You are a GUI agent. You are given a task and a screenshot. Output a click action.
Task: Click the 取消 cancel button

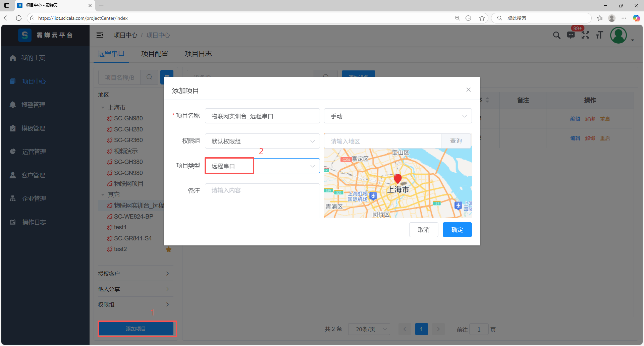click(x=424, y=230)
